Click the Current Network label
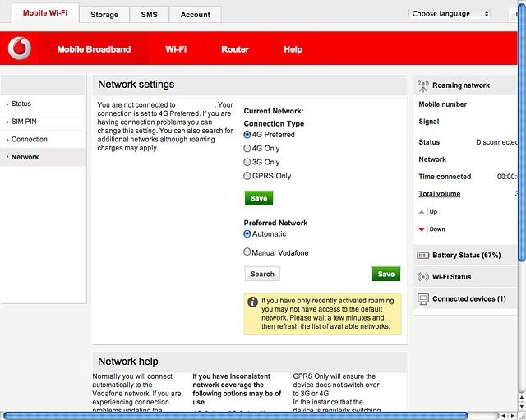The width and height of the screenshot is (526, 420). pos(274,111)
